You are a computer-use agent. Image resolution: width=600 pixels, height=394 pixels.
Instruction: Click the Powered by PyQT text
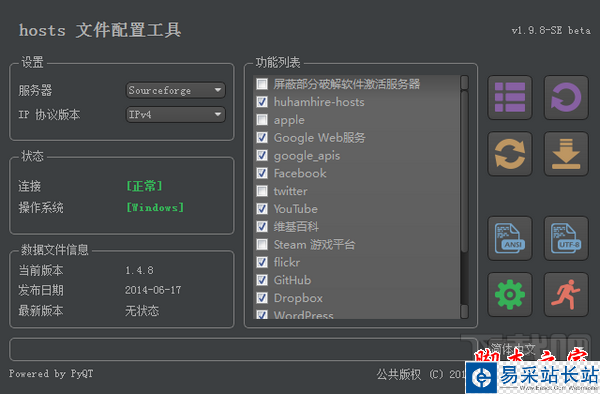point(51,374)
